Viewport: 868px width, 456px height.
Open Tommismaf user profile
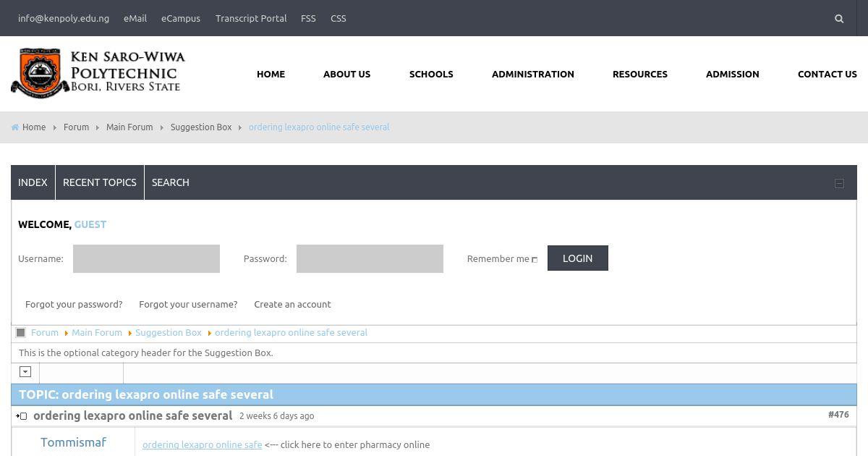point(73,442)
